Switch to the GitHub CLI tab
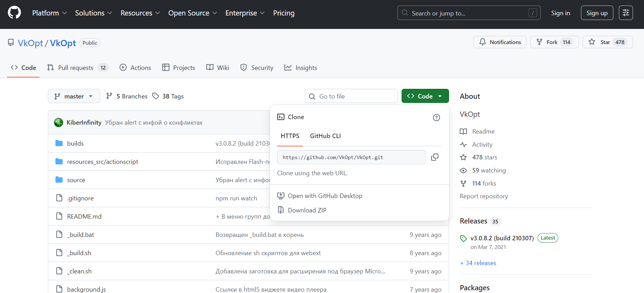This screenshot has width=644, height=293. pos(325,136)
